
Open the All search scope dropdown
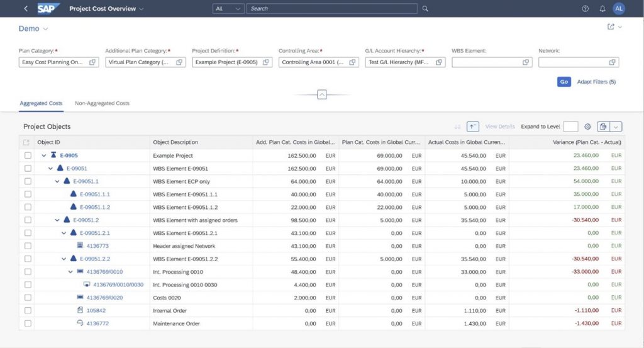228,9
